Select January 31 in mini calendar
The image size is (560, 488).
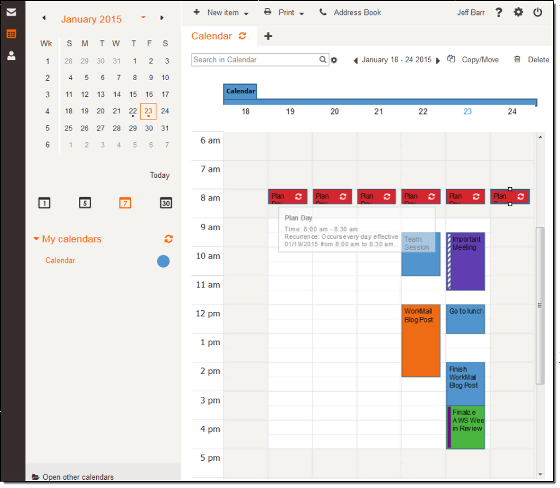tap(165, 128)
